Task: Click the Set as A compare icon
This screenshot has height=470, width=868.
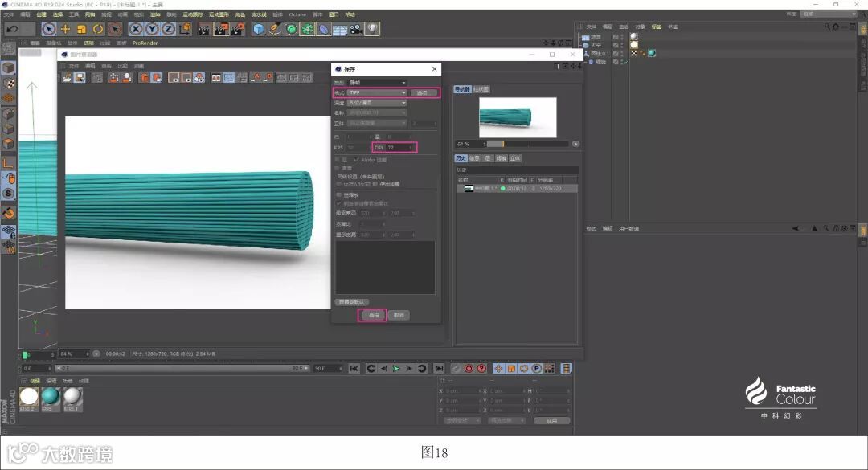Action: click(x=256, y=77)
